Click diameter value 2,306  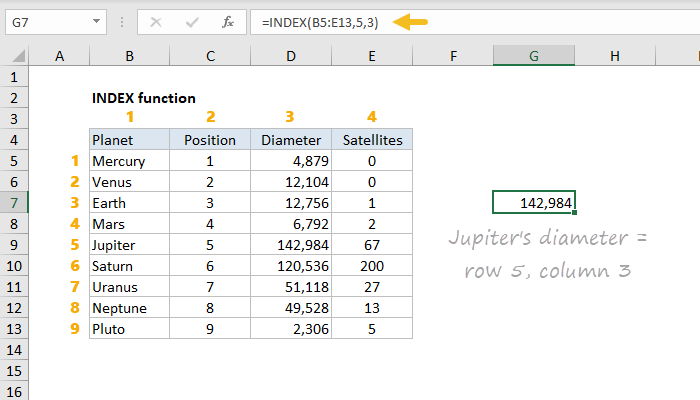(291, 329)
